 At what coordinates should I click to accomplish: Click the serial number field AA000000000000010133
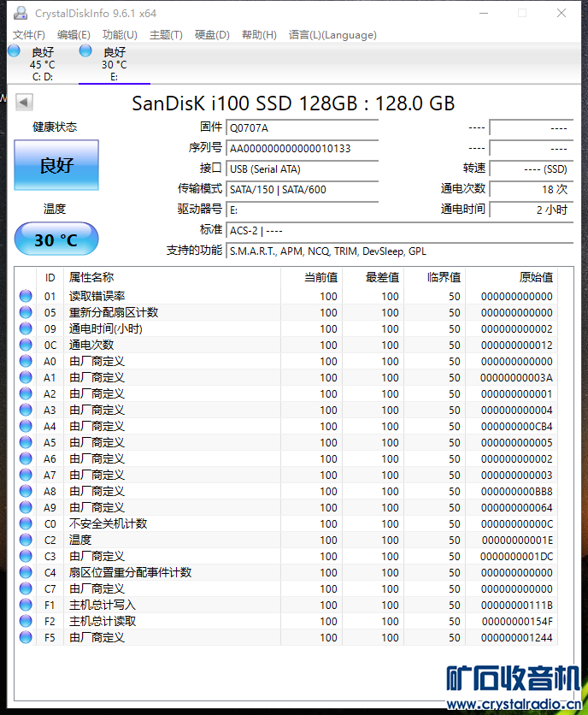(303, 149)
